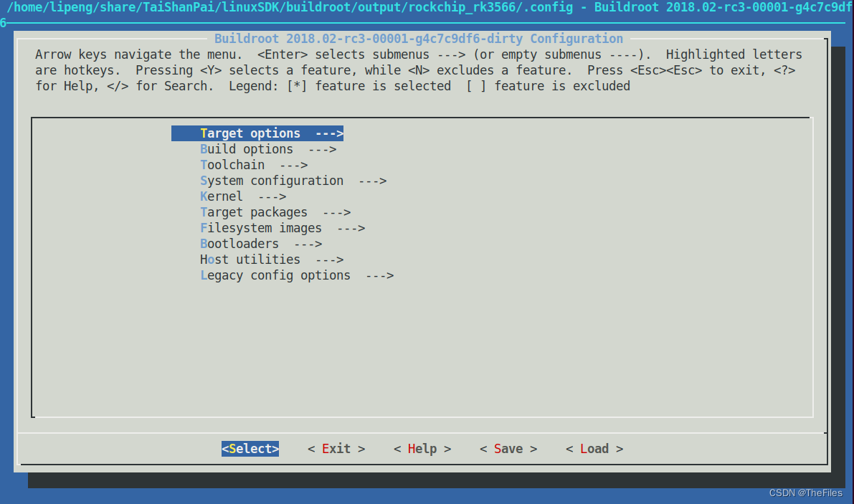Open the Host utilities submenu
Screen dimensions: 854x504
click(x=271, y=260)
